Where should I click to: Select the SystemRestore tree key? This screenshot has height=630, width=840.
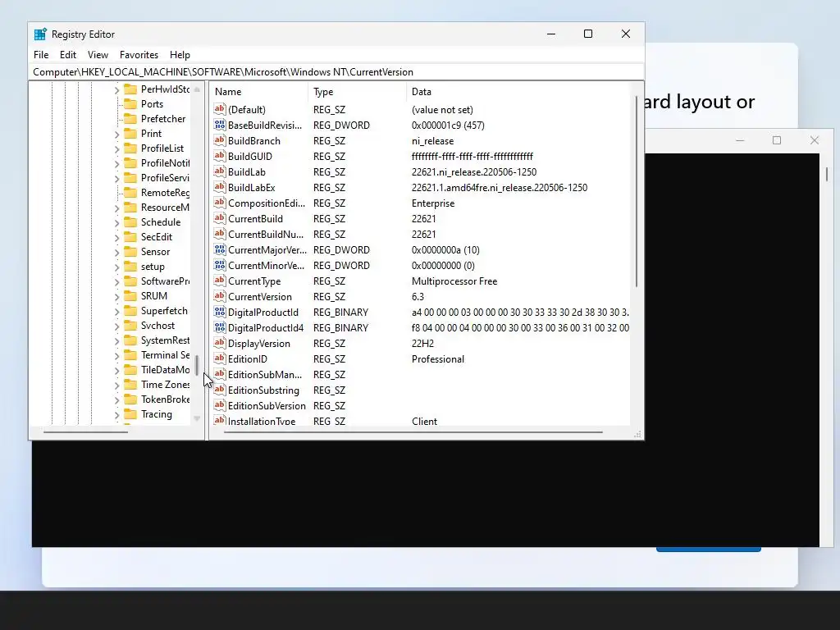(165, 340)
